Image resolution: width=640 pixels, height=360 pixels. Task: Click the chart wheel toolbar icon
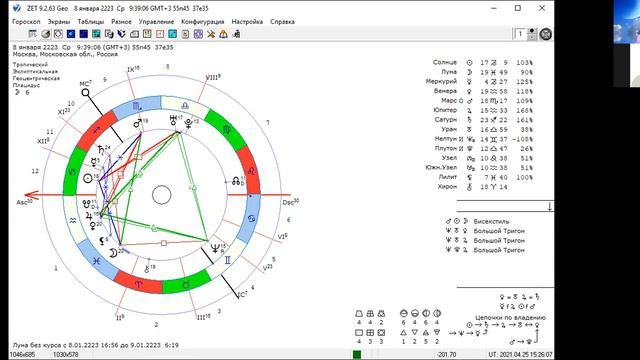click(x=58, y=34)
